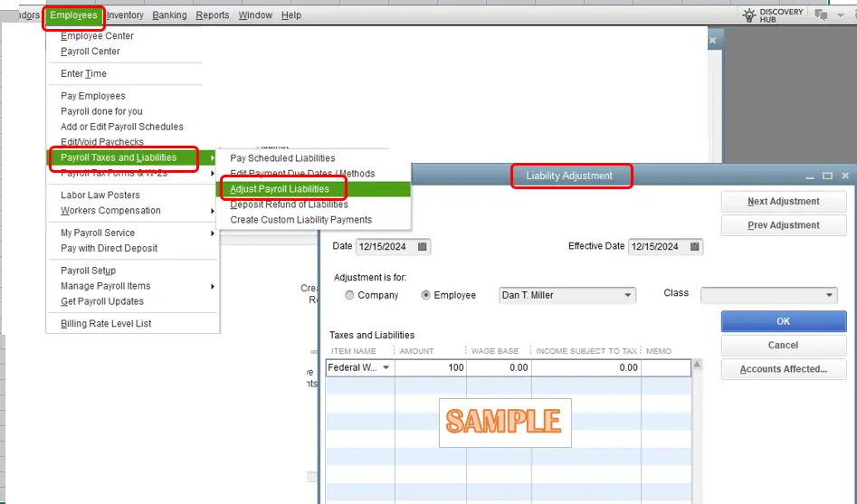Open the Effective Date calendar picker icon
Viewport: 857px width, 504px height.
(695, 246)
